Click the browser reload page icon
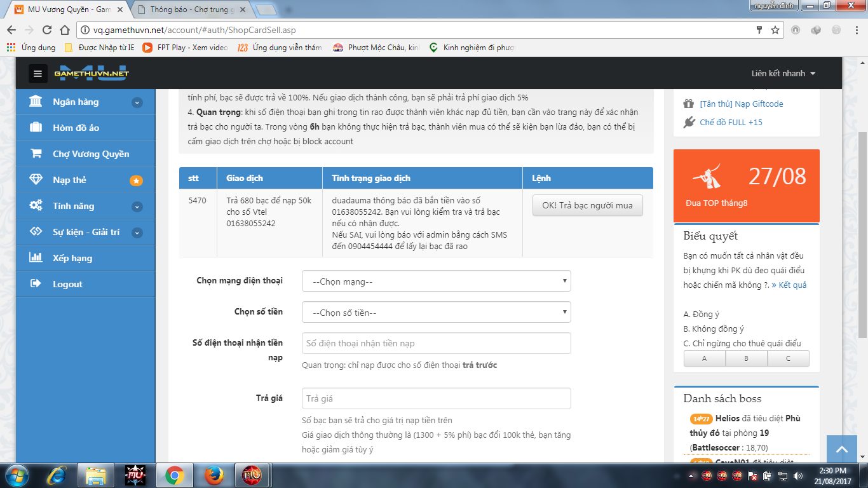 (x=46, y=30)
